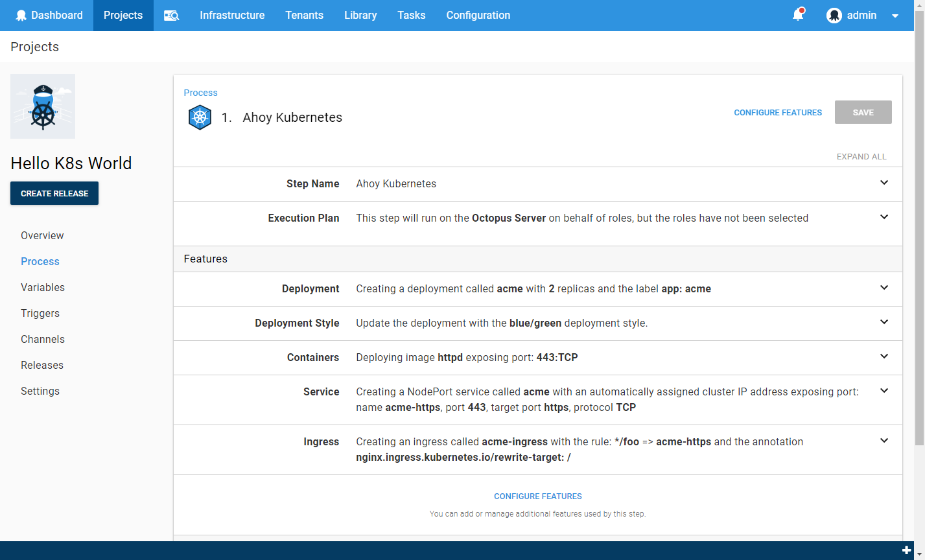Expand the Execution Plan section
The width and height of the screenshot is (925, 560).
(x=884, y=217)
